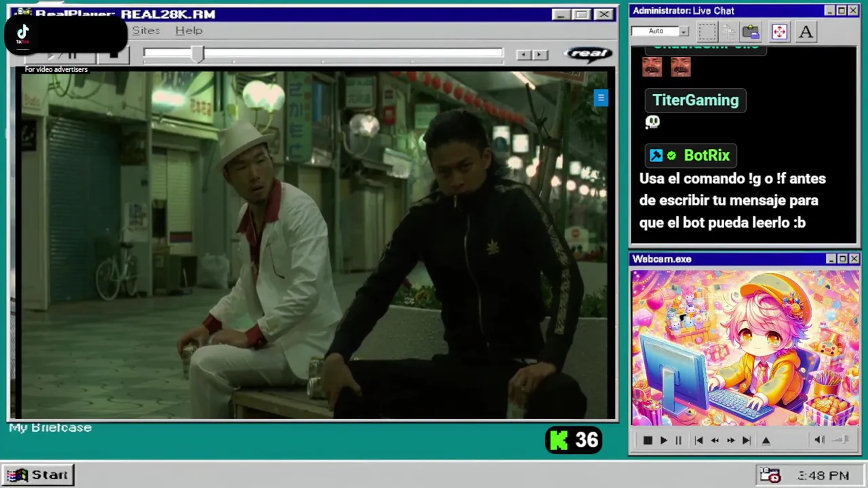The image size is (868, 488).
Task: Click the first laughing face emote in chat
Action: pyautogui.click(x=652, y=66)
